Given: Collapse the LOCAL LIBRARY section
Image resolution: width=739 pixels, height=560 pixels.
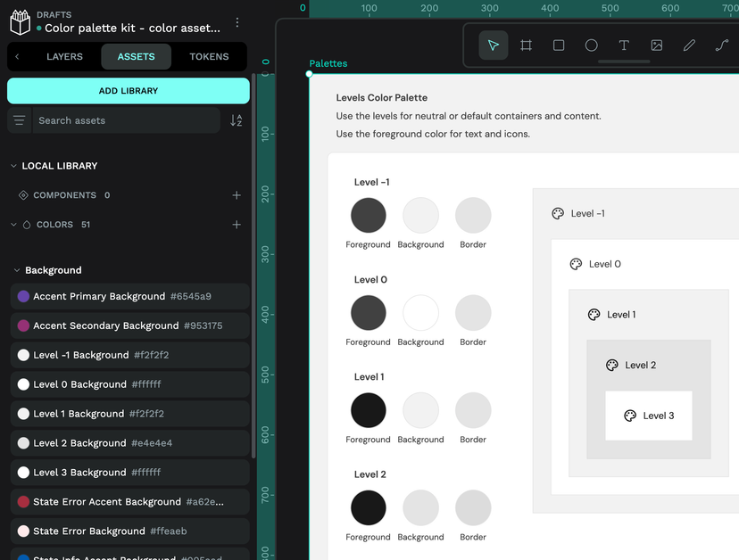Looking at the screenshot, I should click(x=11, y=165).
